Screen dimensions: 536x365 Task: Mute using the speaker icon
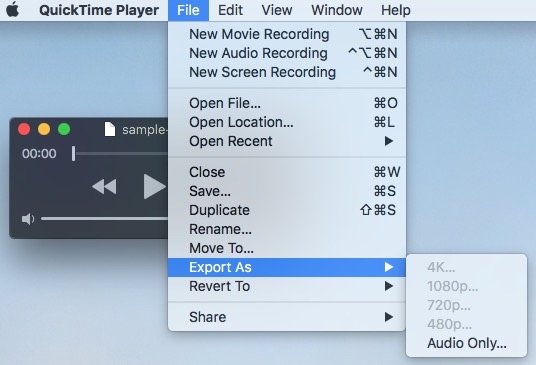(28, 219)
